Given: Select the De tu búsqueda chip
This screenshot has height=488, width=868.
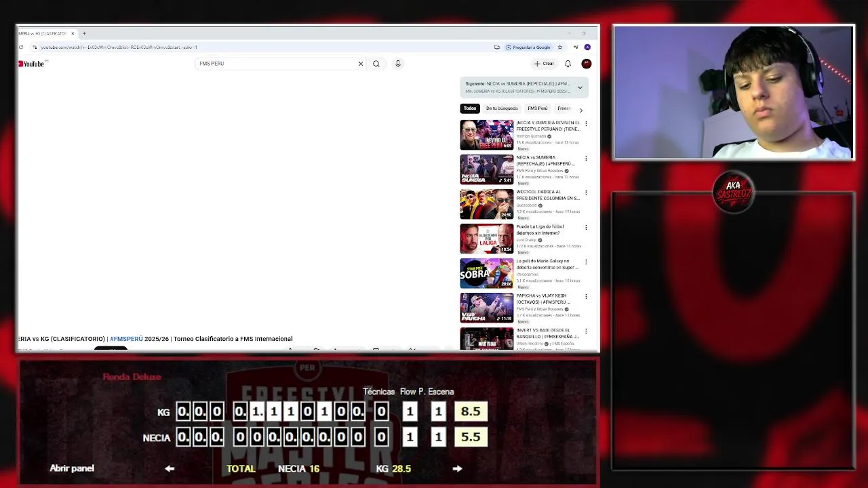Looking at the screenshot, I should click(502, 108).
